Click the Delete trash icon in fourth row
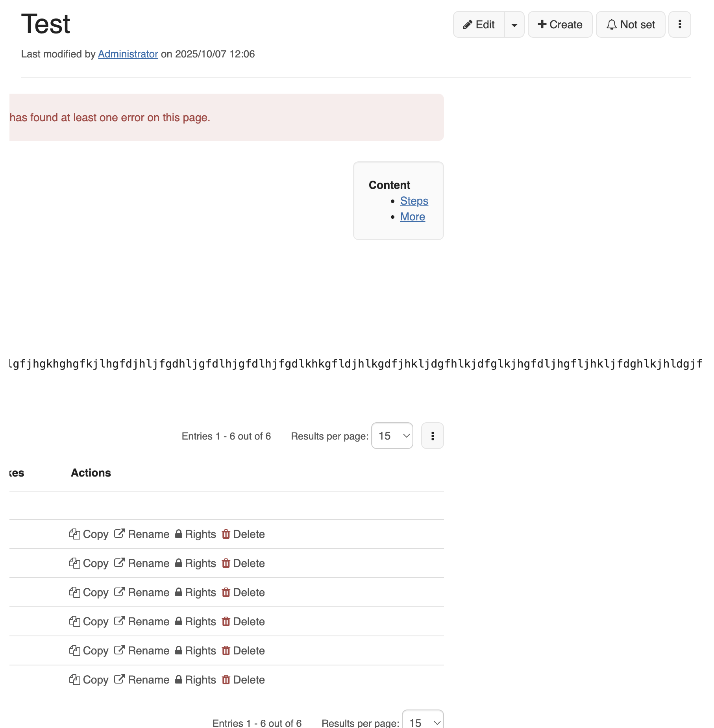Screen dimensions: 714x728 (x=226, y=621)
